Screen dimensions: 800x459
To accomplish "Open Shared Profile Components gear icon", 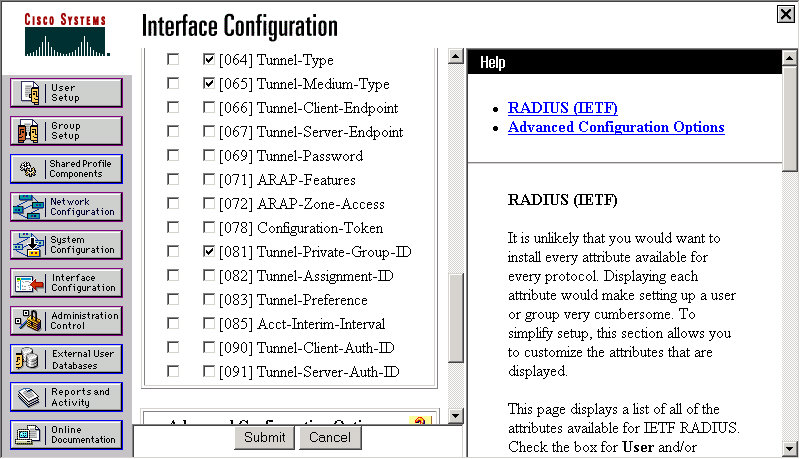I will point(29,169).
